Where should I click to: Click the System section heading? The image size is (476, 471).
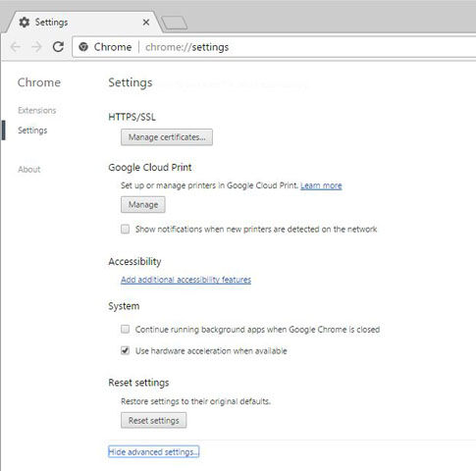(124, 306)
